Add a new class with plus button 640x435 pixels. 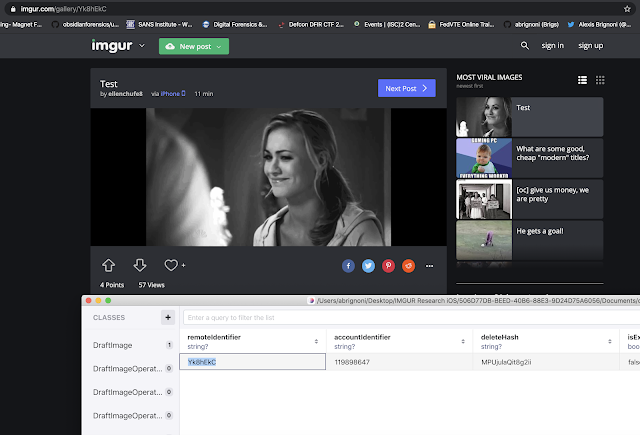168,317
